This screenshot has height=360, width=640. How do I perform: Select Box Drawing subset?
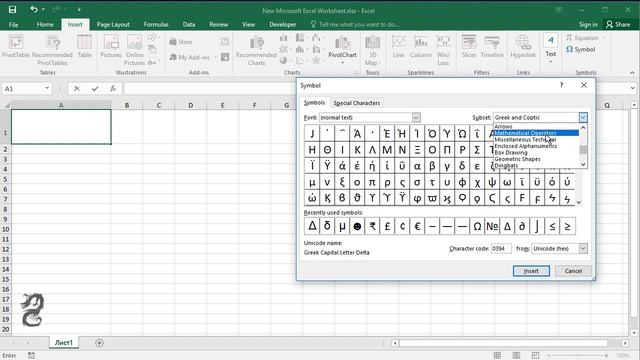pyautogui.click(x=536, y=153)
